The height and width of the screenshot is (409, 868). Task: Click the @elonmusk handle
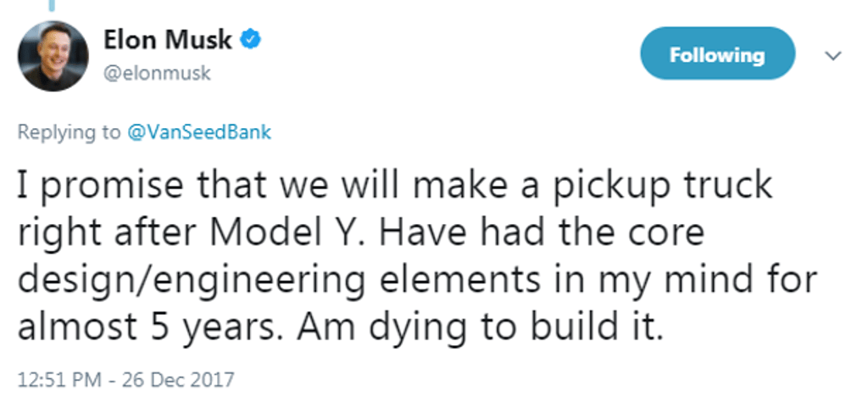[157, 74]
